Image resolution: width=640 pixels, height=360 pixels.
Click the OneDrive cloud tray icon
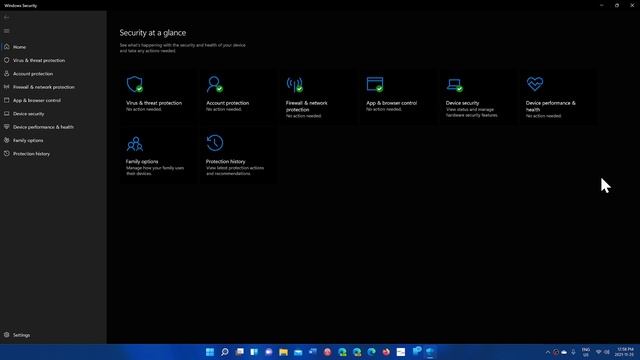point(564,352)
